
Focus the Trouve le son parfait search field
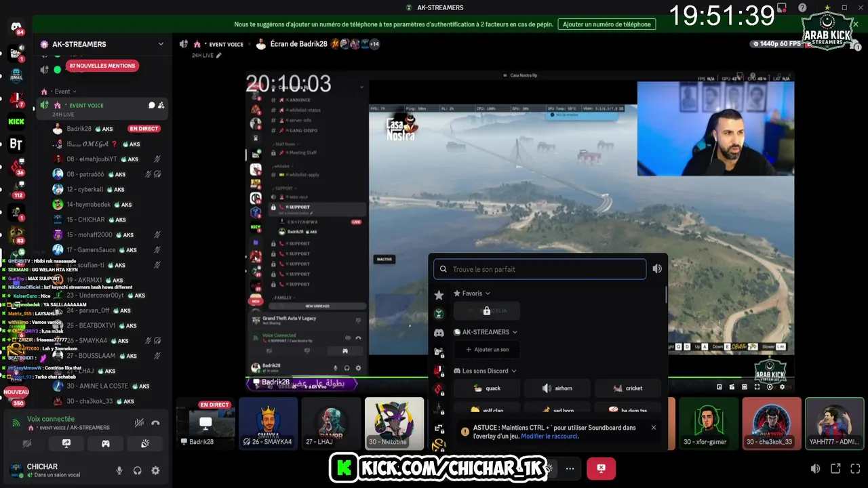click(540, 269)
